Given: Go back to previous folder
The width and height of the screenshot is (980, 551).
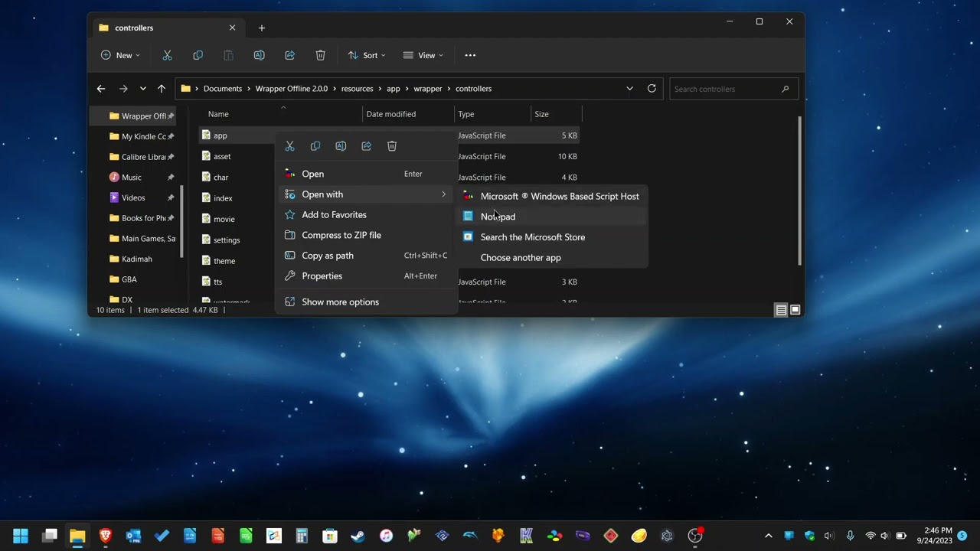Looking at the screenshot, I should [101, 89].
